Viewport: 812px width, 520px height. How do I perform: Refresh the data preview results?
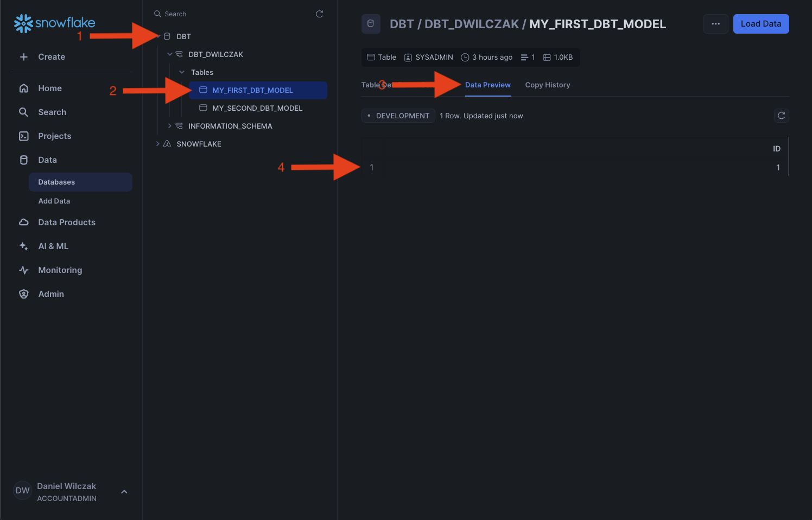click(782, 116)
